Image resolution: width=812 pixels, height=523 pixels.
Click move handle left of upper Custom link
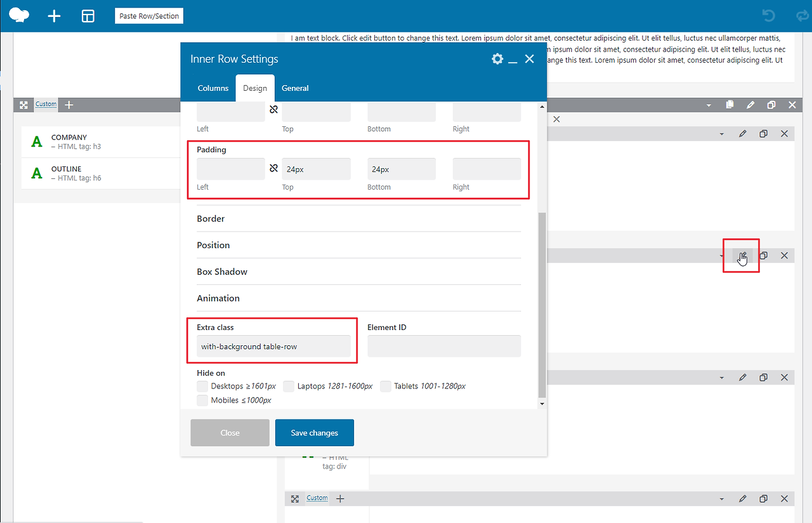pos(23,105)
